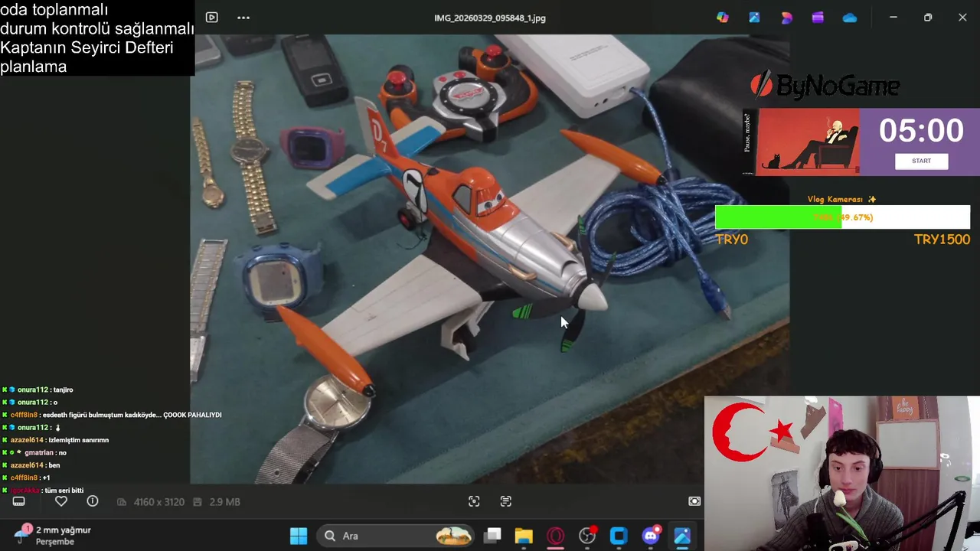Click chat message 'onura112 : o'
980x551 pixels.
point(31,402)
